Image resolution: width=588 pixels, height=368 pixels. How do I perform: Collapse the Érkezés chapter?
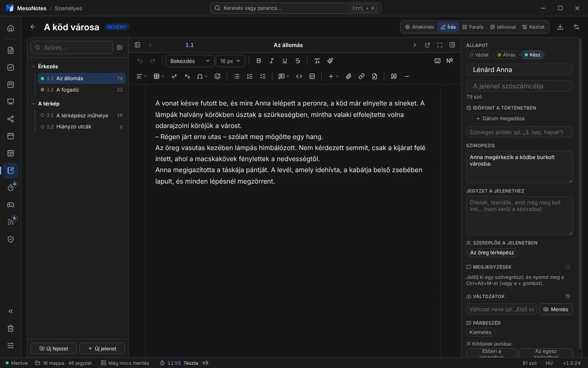tap(33, 66)
